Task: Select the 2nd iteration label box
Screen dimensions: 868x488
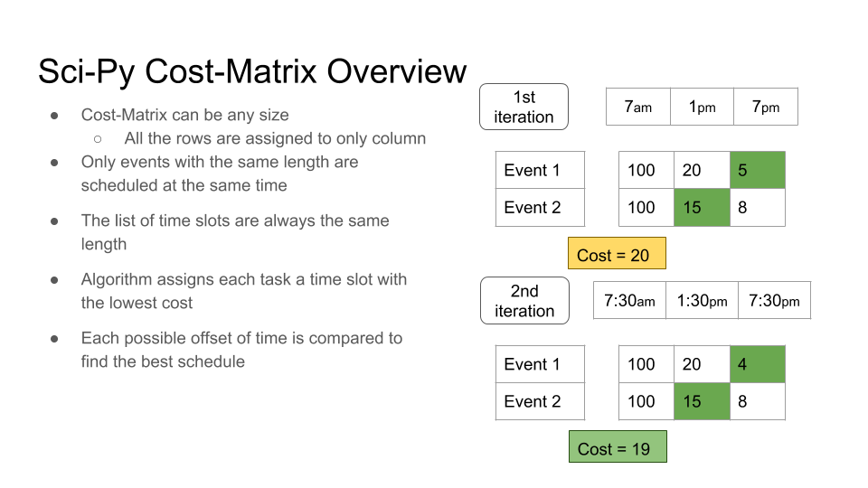Action: point(524,300)
